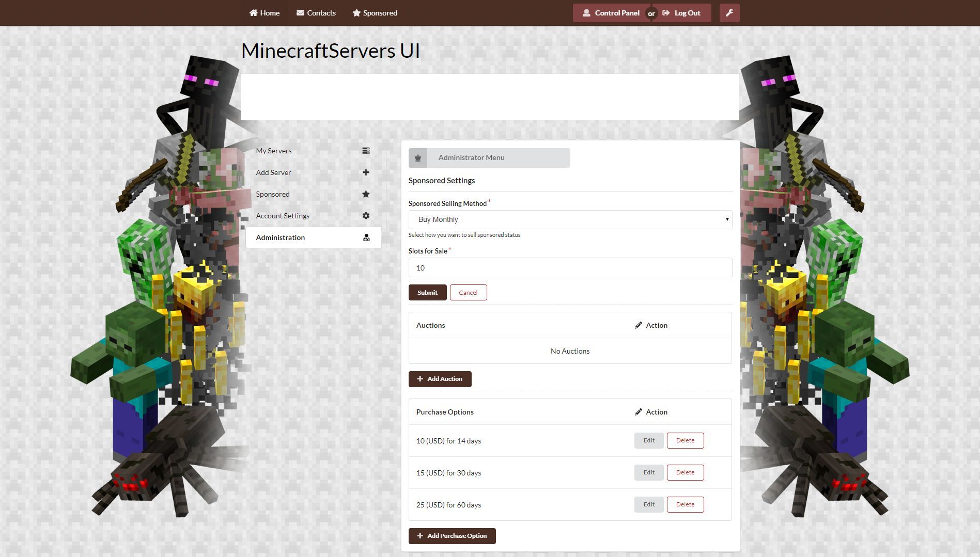
Task: Click the Administration user icon in the sidebar
Action: [x=366, y=237]
